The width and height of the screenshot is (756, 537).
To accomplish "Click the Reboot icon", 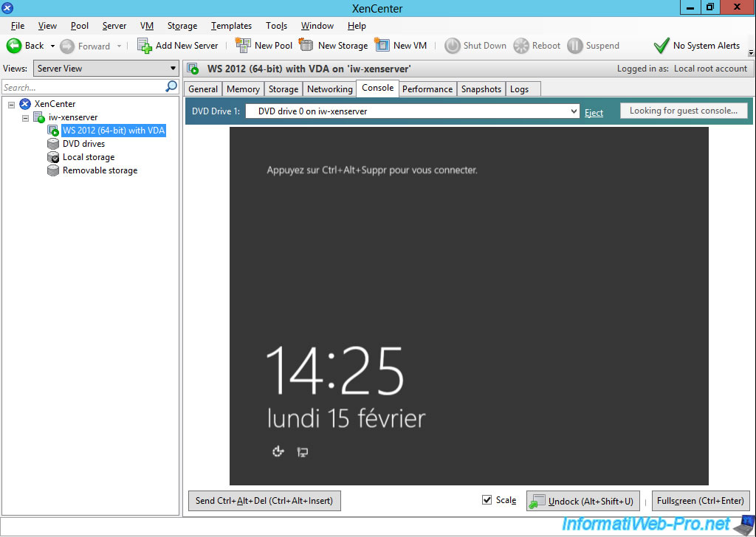I will pyautogui.click(x=520, y=46).
